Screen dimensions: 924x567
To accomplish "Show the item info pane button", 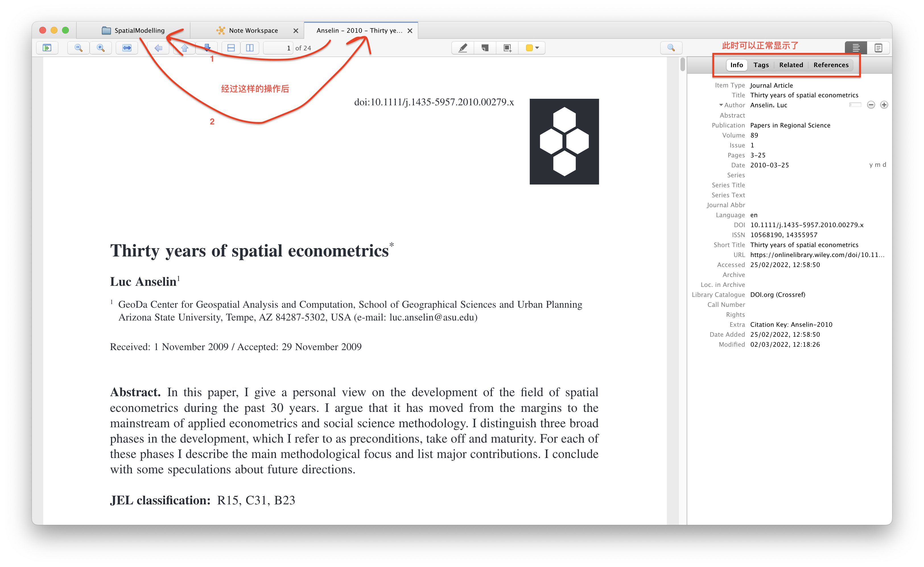I will (x=856, y=48).
